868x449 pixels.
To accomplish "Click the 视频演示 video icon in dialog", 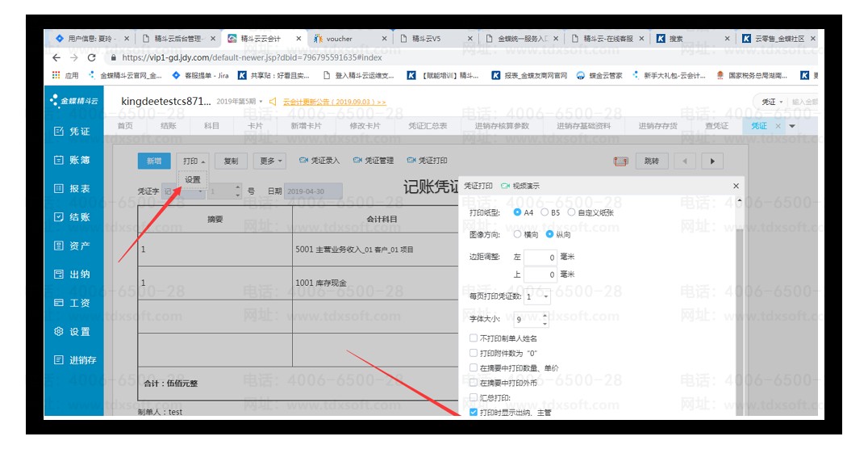I will [506, 186].
